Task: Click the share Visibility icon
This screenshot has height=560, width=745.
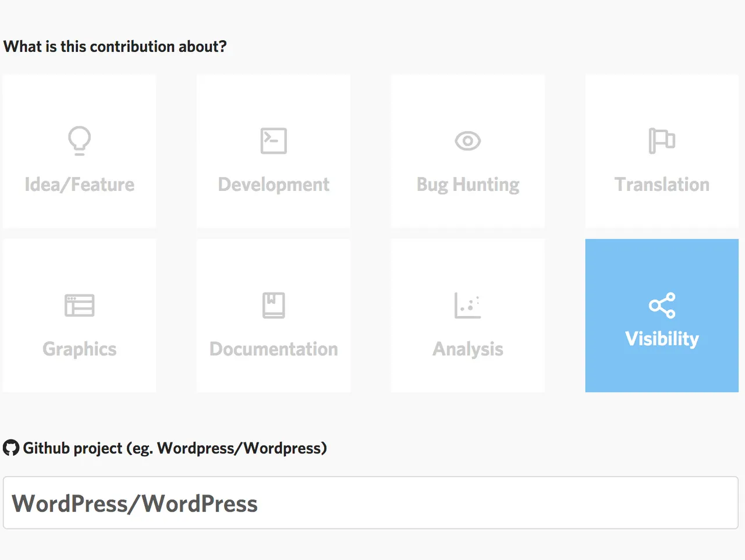Action: tap(662, 305)
